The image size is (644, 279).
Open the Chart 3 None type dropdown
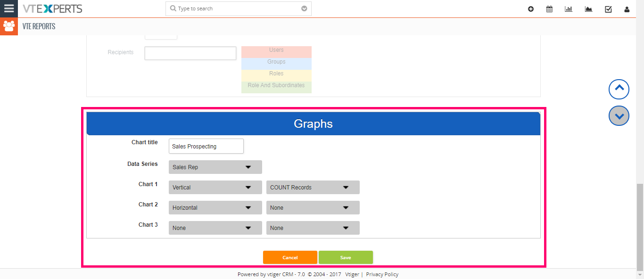tap(215, 228)
